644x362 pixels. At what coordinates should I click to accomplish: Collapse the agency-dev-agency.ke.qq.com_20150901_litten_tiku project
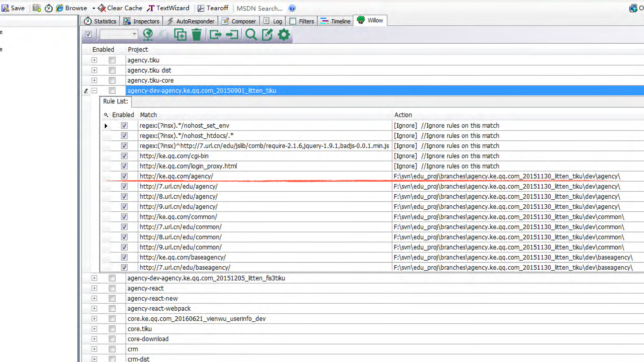pos(94,91)
